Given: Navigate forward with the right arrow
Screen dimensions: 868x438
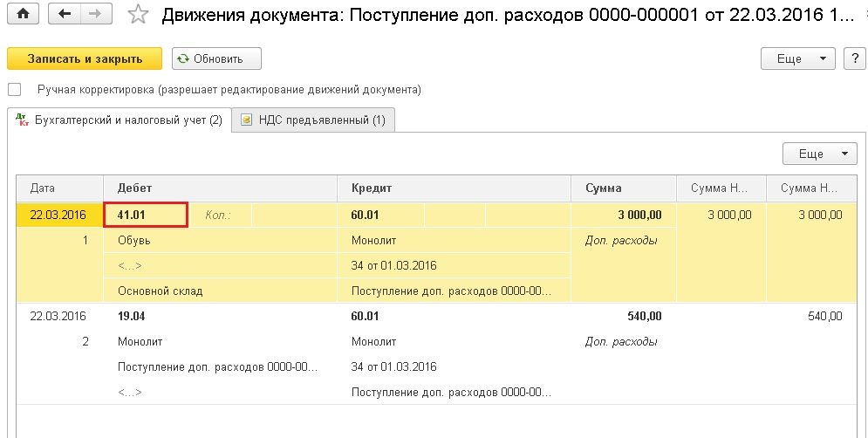Looking at the screenshot, I should click(x=96, y=14).
